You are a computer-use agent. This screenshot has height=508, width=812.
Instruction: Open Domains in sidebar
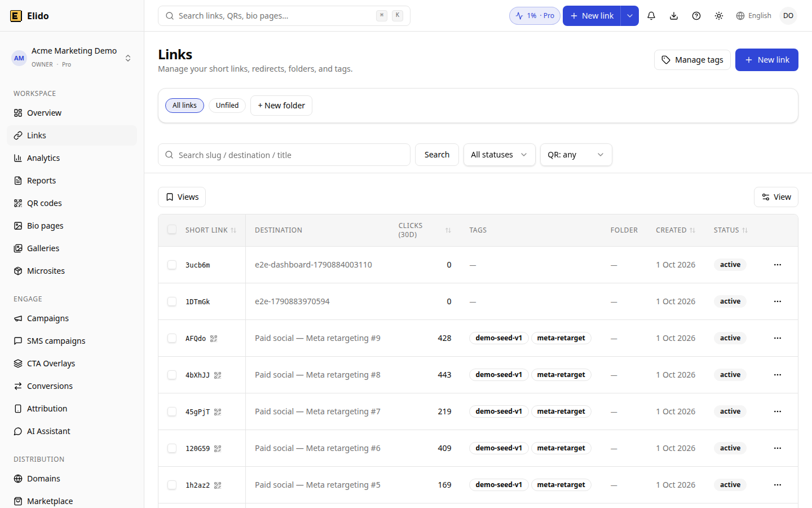[x=72, y=479]
